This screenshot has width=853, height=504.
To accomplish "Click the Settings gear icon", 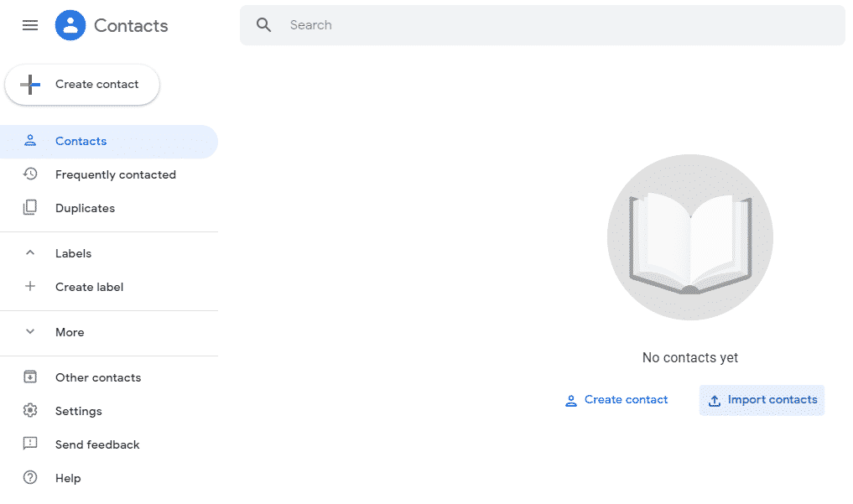I will coord(30,411).
